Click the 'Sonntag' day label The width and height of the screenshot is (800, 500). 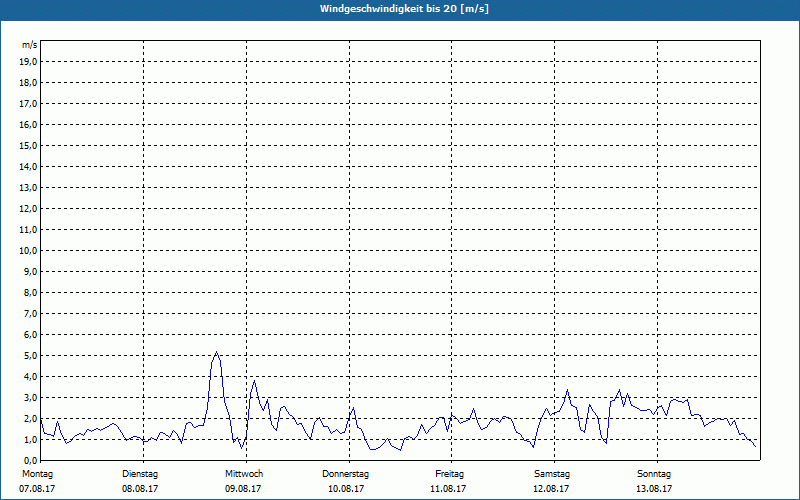pos(654,474)
